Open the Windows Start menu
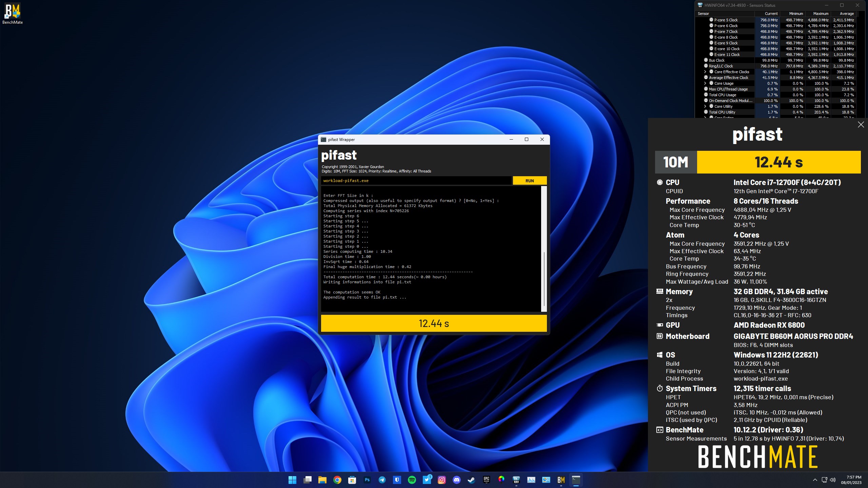868x488 pixels. (x=292, y=480)
